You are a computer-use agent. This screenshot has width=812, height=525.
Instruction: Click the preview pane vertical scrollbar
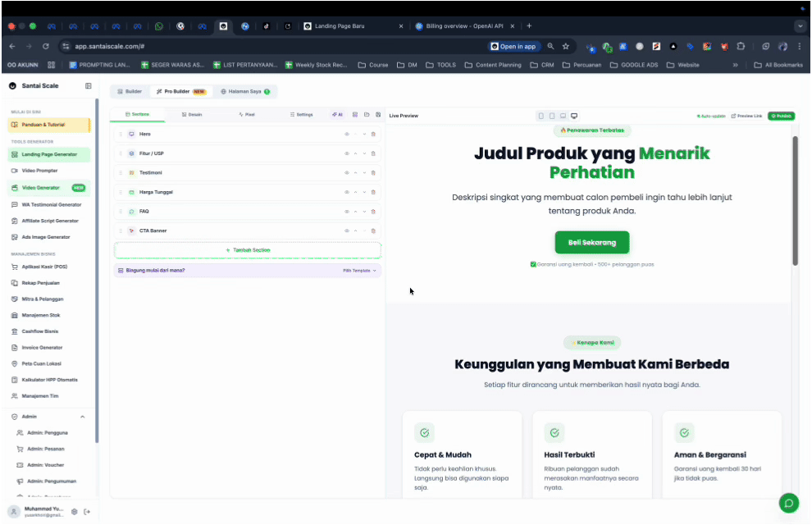point(795,200)
